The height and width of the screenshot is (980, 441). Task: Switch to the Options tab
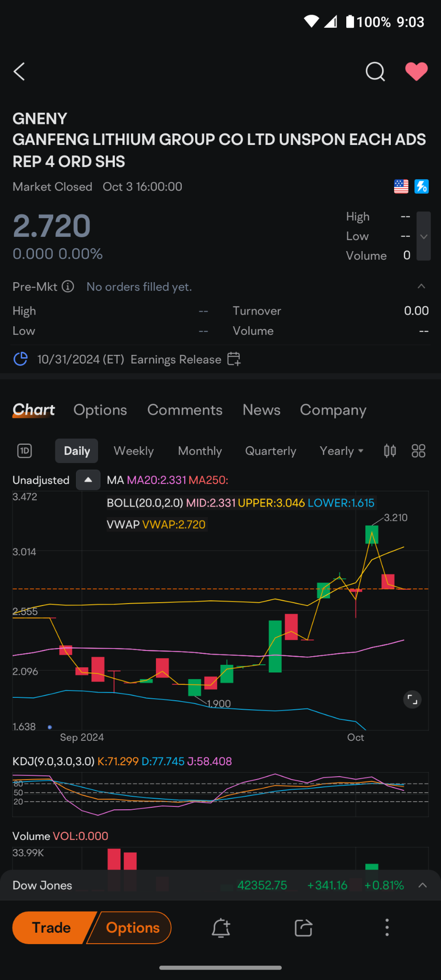pos(100,410)
